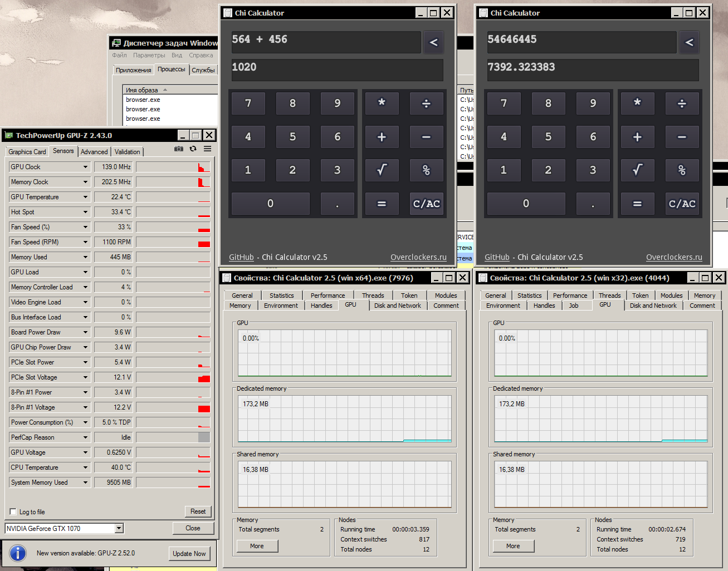Open Disk and Network tab in x32 properties
Image resolution: width=728 pixels, height=571 pixels.
(x=653, y=306)
